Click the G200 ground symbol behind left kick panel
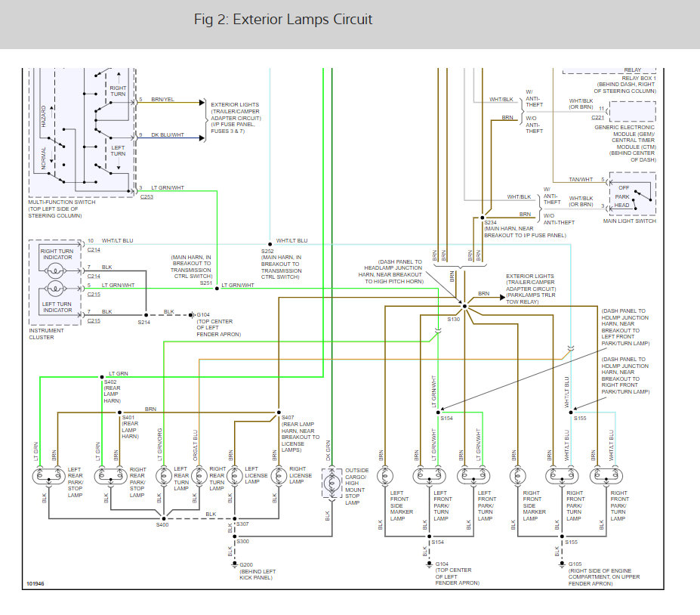 [x=234, y=565]
